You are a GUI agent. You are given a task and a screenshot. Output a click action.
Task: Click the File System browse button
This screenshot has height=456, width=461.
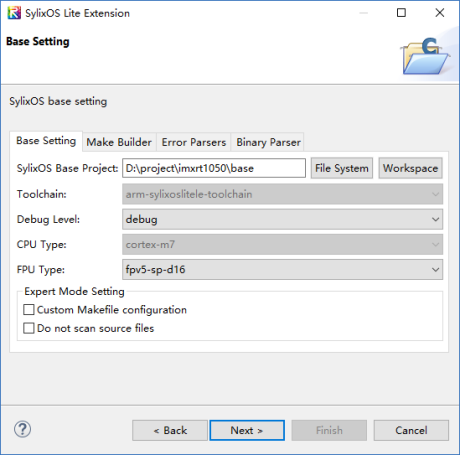(342, 168)
